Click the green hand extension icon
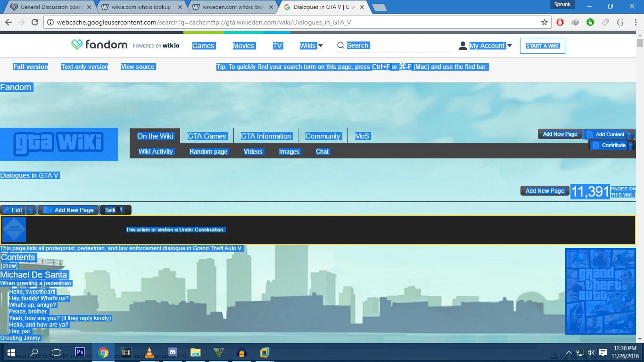644x362 pixels. 590,23
